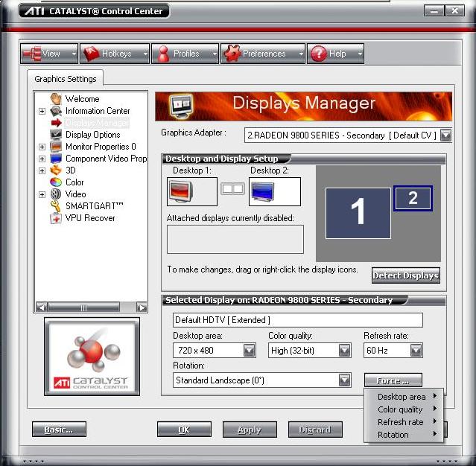Expand the Component Video Properties node
Image resolution: width=476 pixels, height=466 pixels.
[x=42, y=159]
